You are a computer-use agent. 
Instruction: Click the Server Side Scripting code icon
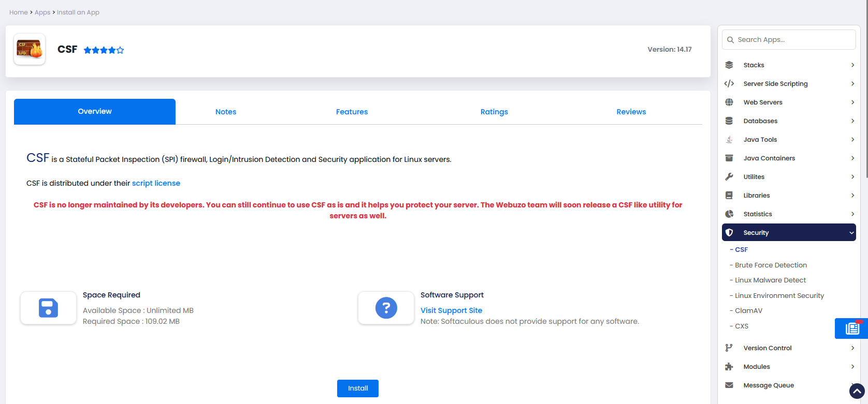(x=729, y=84)
